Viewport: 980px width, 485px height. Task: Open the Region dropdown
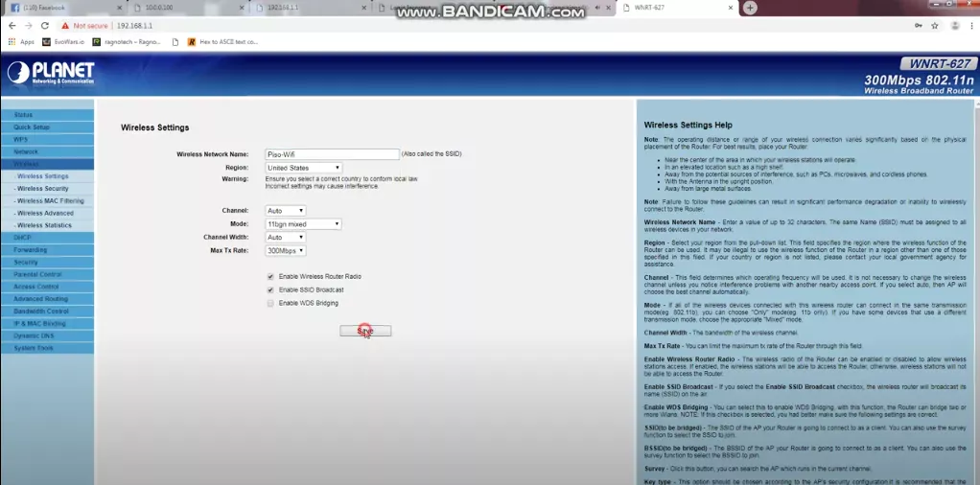(x=303, y=168)
